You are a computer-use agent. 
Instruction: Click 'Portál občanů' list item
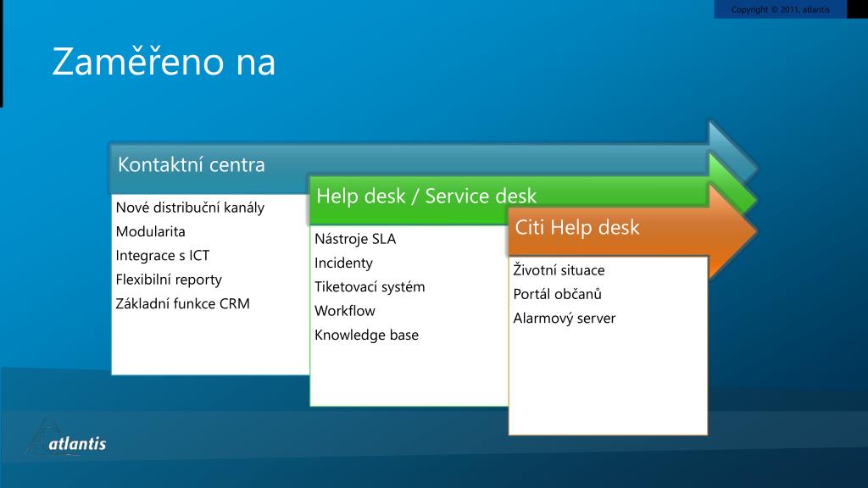click(558, 294)
